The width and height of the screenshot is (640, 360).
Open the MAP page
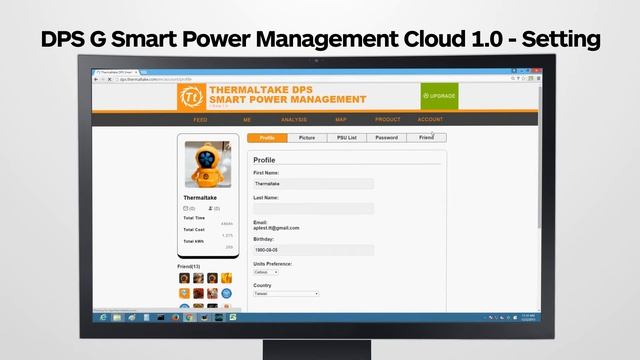pyautogui.click(x=341, y=120)
